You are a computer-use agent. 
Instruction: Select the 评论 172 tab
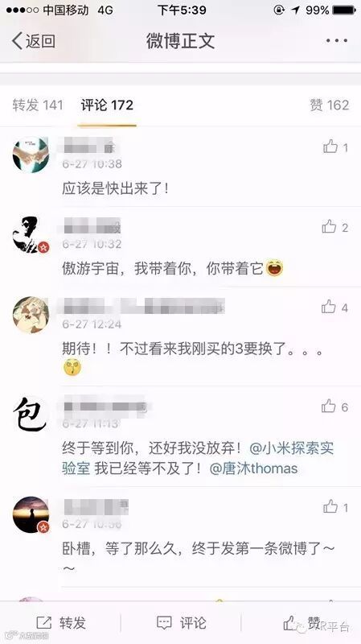pos(107,105)
